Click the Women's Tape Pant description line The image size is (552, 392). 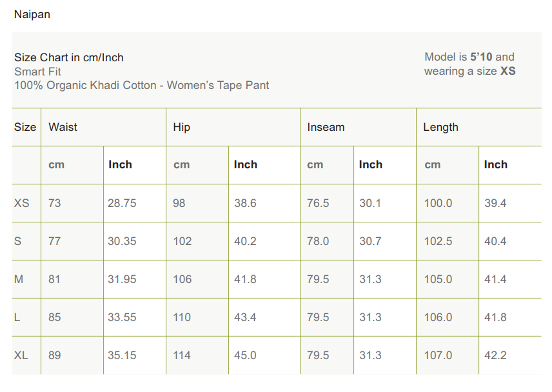point(142,85)
